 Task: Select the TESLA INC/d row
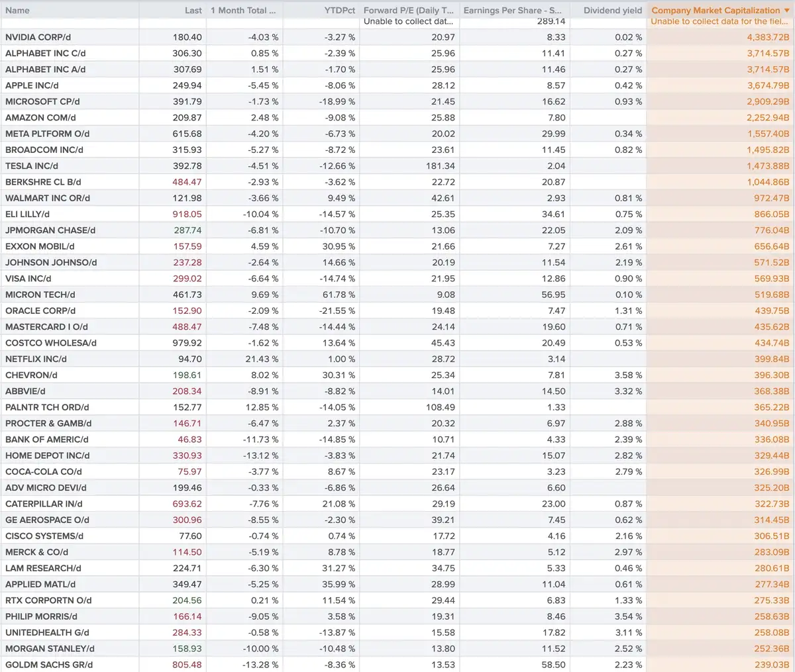397,166
